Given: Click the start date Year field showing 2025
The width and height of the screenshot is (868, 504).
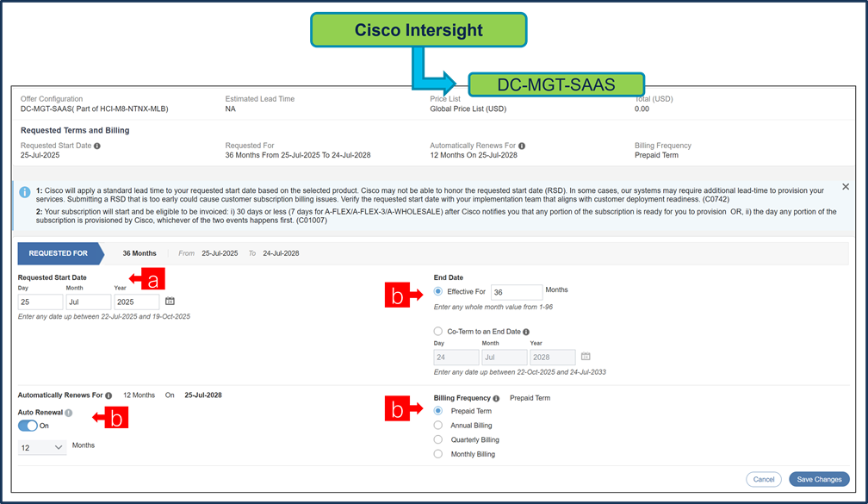Looking at the screenshot, I should tap(137, 302).
